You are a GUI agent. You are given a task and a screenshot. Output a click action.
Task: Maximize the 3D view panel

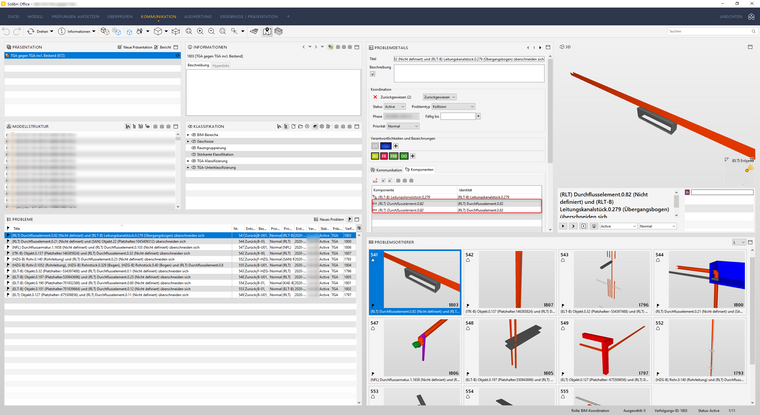click(x=750, y=47)
